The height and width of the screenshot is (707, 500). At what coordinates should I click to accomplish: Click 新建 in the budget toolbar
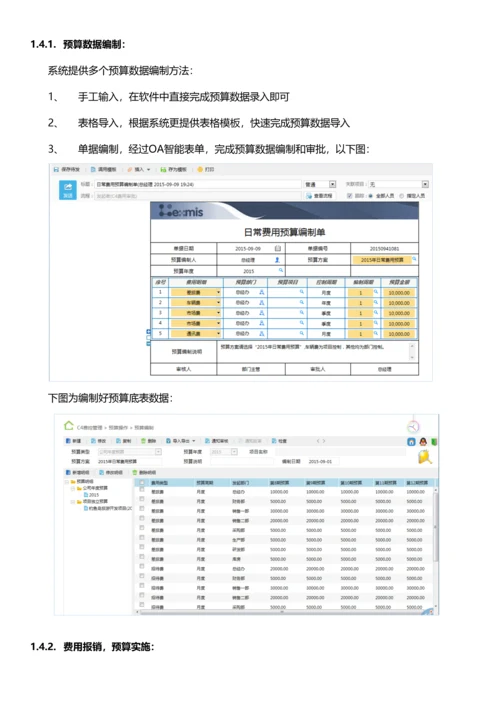tap(73, 441)
